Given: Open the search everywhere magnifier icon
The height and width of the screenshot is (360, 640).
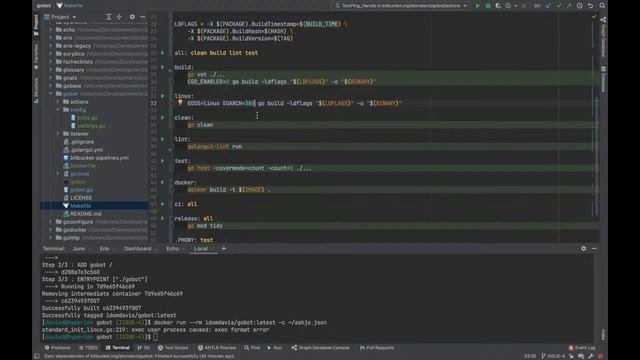Looking at the screenshot, I should pyautogui.click(x=602, y=6).
